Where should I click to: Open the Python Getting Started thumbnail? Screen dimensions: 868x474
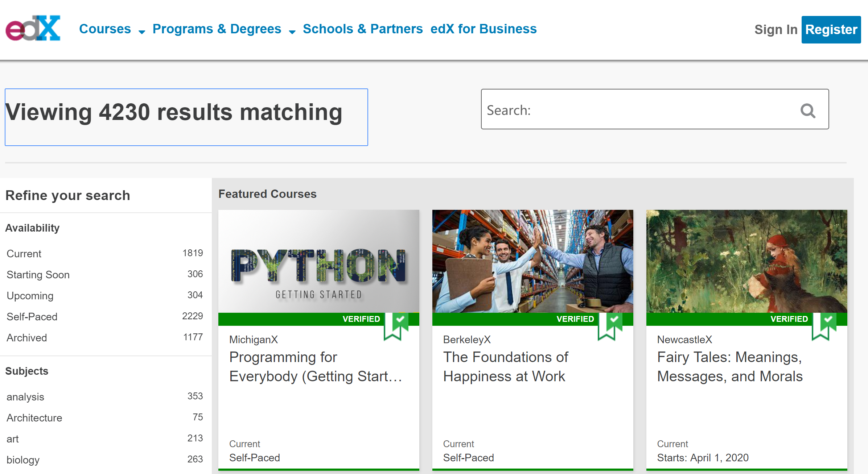[318, 261]
